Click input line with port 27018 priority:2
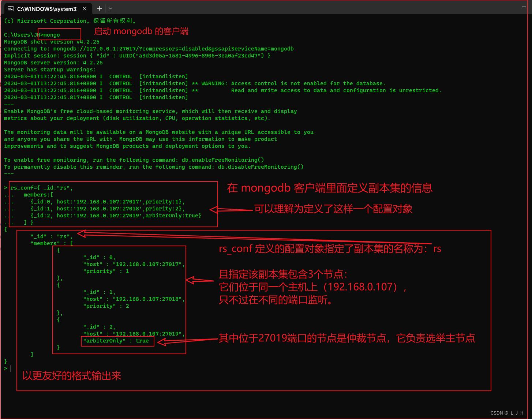This screenshot has height=419, width=532. click(108, 209)
